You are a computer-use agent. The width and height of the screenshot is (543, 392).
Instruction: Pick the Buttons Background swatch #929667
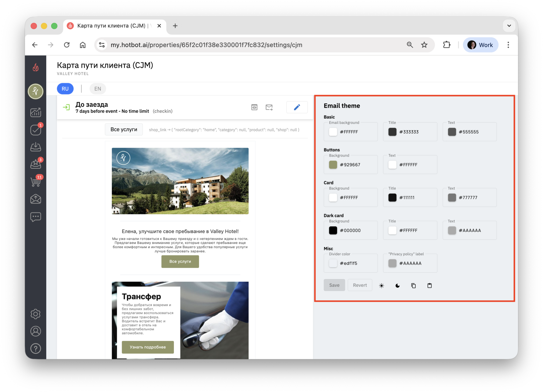pyautogui.click(x=333, y=165)
